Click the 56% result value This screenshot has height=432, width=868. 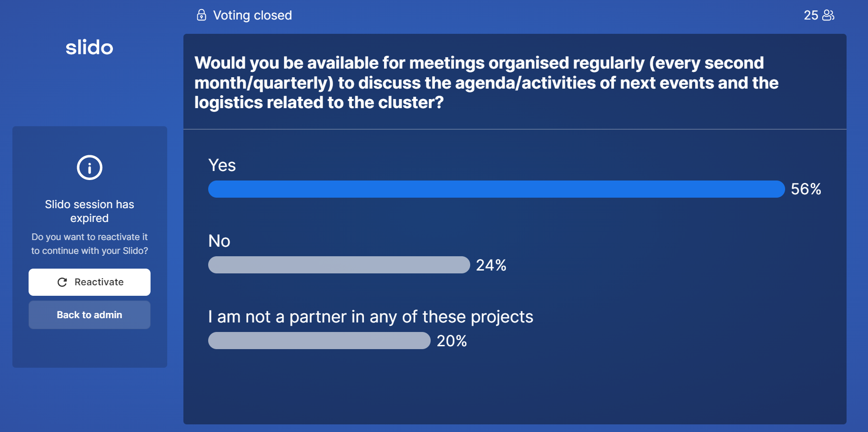(806, 189)
